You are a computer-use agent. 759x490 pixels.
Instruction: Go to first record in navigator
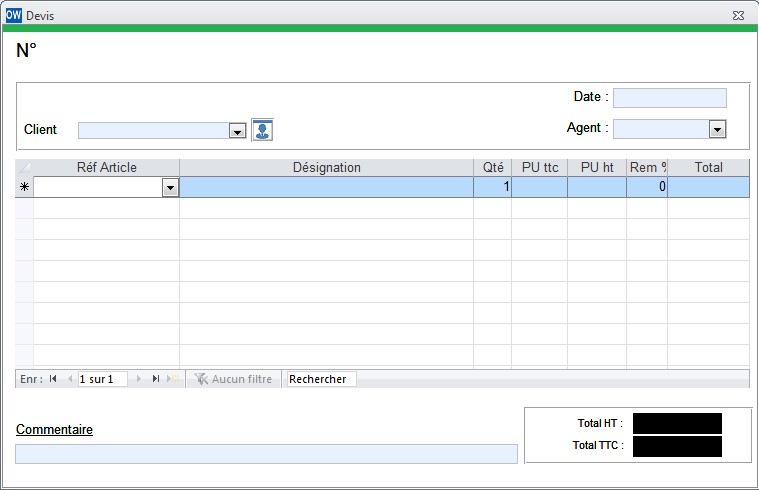(53, 379)
